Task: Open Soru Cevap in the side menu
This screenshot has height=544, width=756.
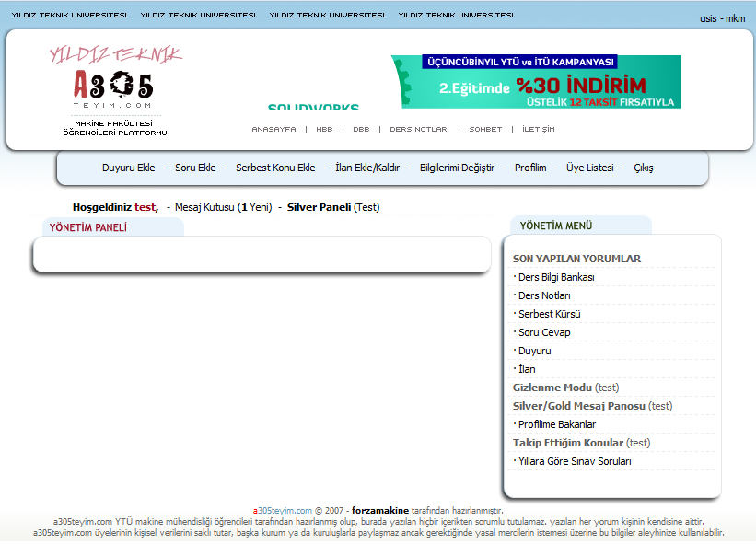Action: [x=544, y=332]
